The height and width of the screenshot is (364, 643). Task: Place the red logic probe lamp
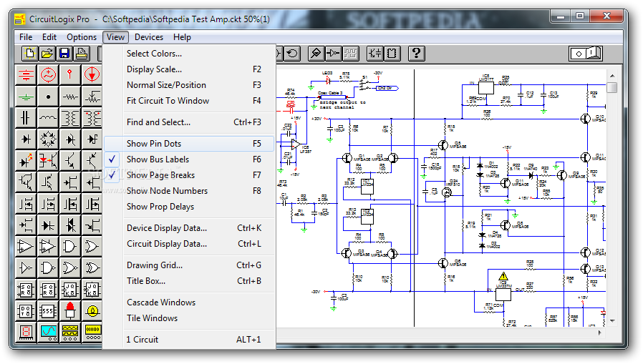[x=70, y=311]
